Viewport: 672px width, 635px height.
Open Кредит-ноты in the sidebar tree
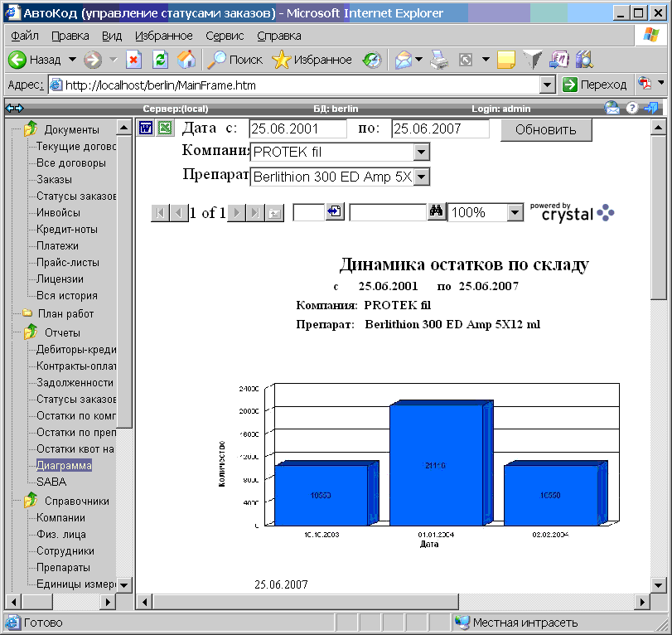67,229
